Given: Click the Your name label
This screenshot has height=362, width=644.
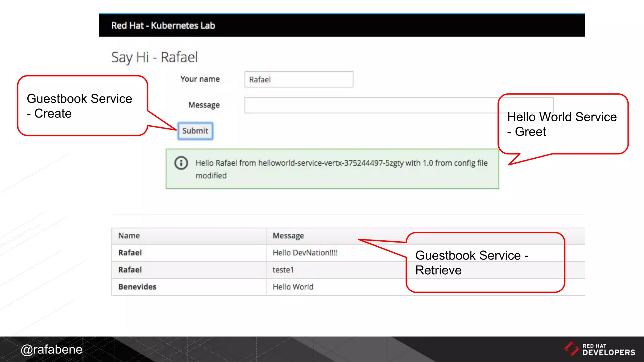Looking at the screenshot, I should (200, 79).
